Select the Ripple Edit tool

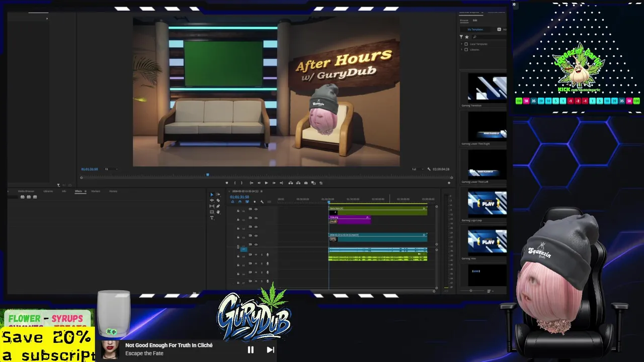coord(212,200)
